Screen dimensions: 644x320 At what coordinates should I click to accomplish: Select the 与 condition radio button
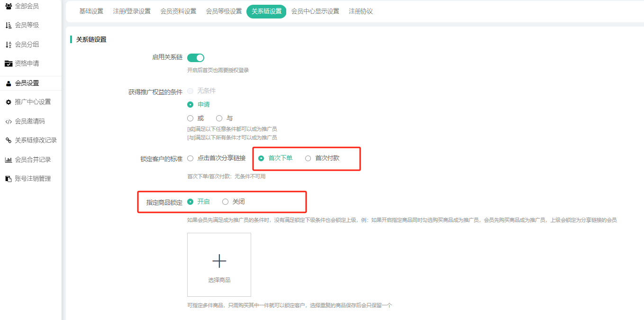(219, 119)
